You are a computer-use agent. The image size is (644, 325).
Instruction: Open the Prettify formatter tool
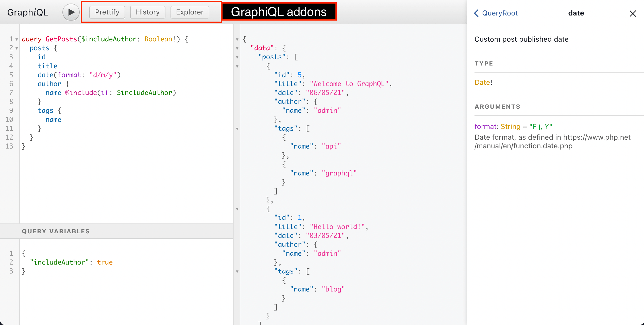tap(106, 12)
